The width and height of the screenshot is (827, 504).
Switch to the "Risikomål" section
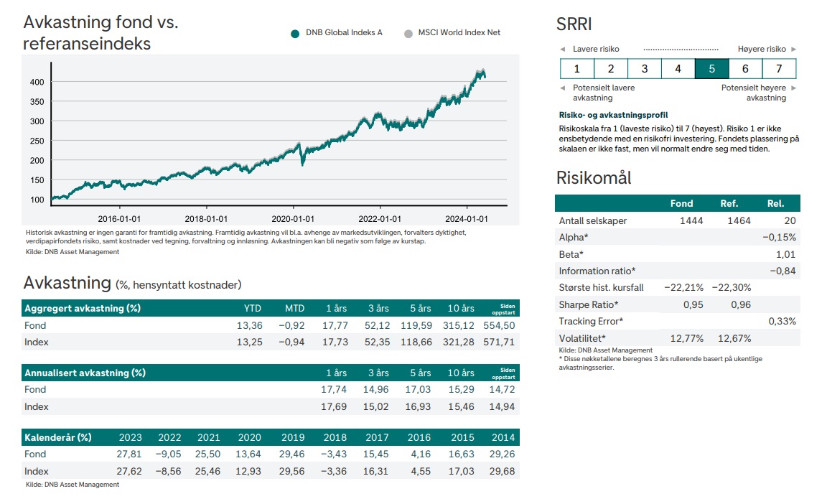[x=594, y=176]
